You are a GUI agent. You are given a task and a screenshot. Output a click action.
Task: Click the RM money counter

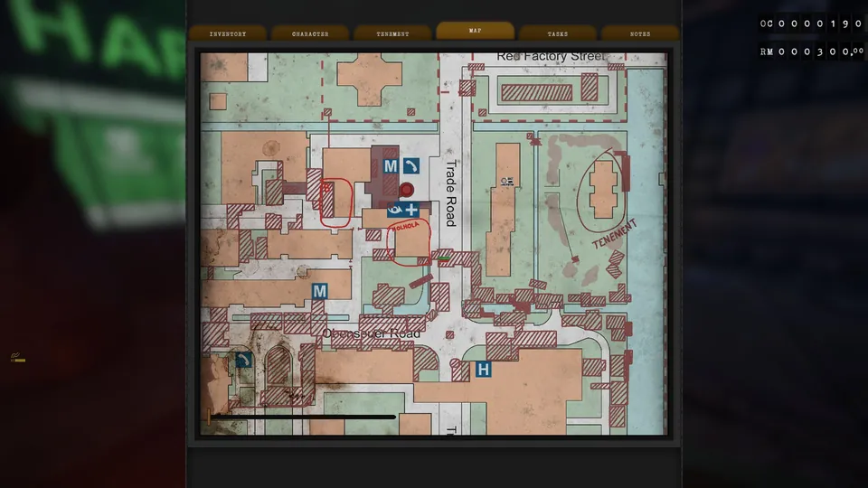[x=811, y=52]
